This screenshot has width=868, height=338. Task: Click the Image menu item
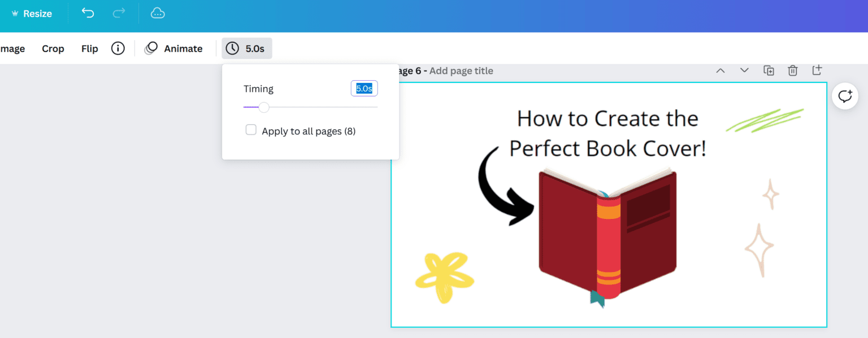click(x=12, y=49)
